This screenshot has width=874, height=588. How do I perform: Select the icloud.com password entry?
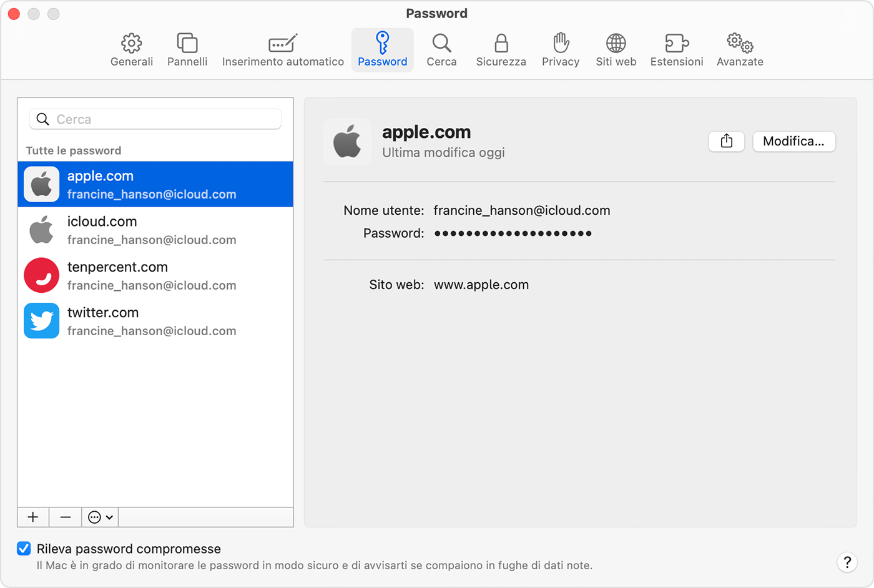point(155,230)
